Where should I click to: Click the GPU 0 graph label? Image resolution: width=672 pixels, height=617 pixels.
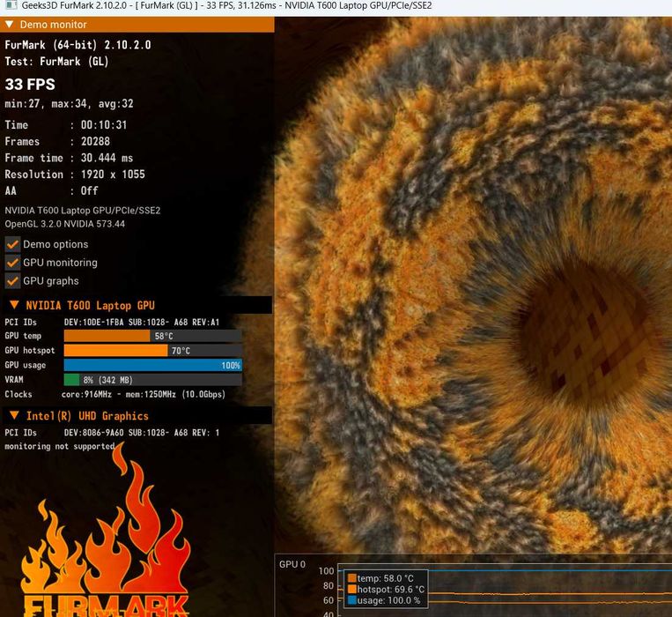pyautogui.click(x=292, y=564)
